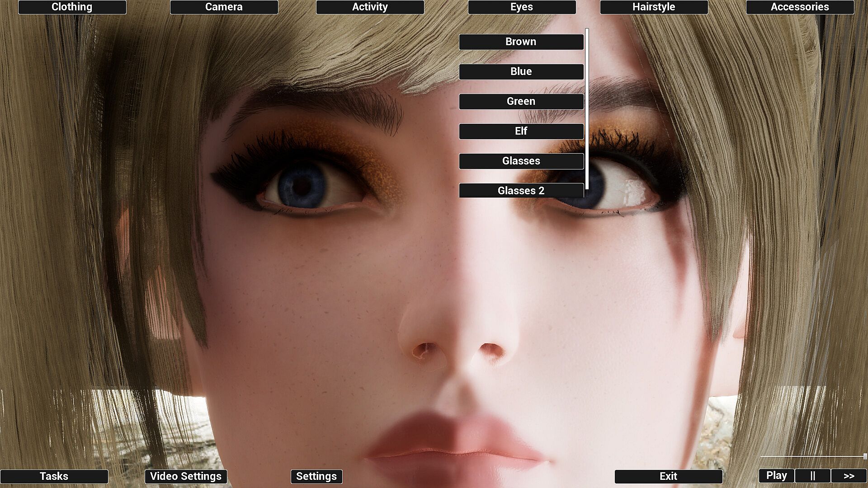Screen dimensions: 868x488
Task: Open the Tasks panel
Action: (54, 476)
